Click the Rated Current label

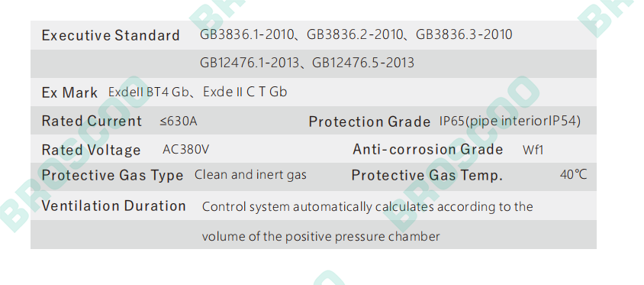point(92,121)
